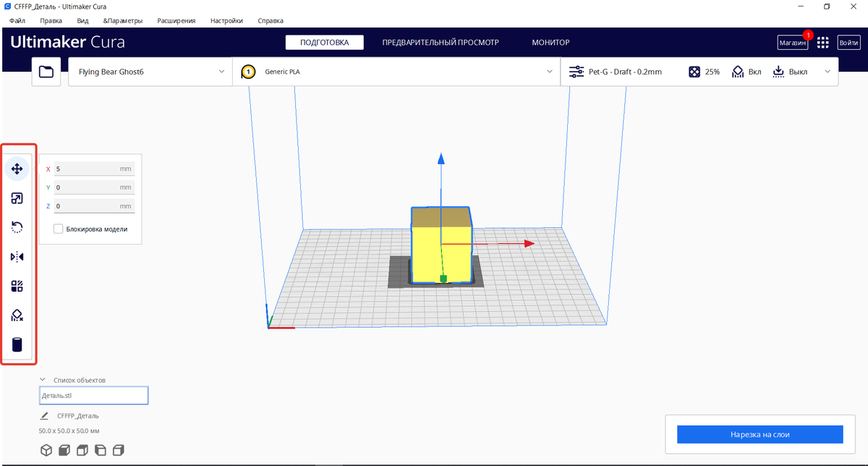Select the Scale tool
Viewport: 868px width, 466px height.
pyautogui.click(x=17, y=198)
